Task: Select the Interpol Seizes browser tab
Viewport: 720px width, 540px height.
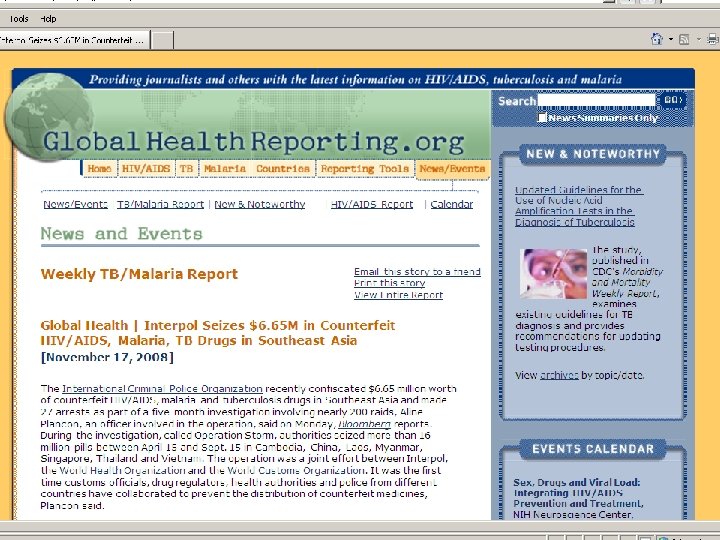Action: tap(74, 40)
